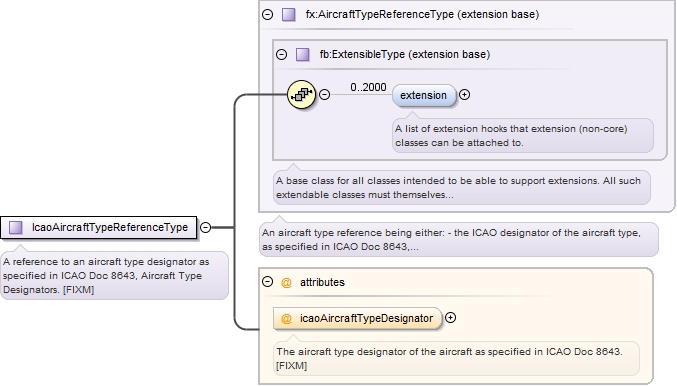677x386 pixels.
Task: Click purple square icon in IcaoAircraftTypeReferenceType box
Action: 16,227
